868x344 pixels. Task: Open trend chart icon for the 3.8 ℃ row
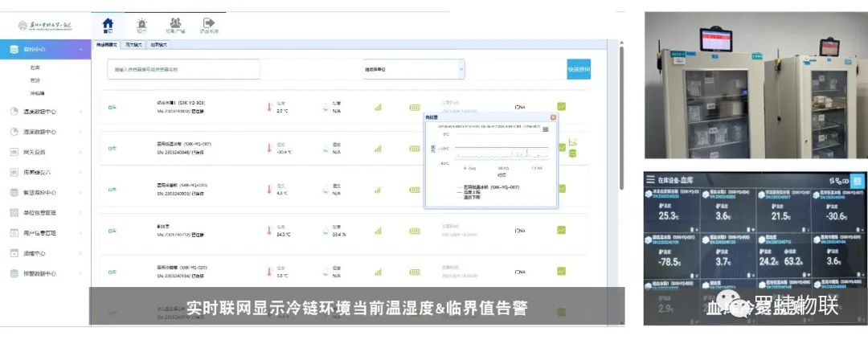561,272
